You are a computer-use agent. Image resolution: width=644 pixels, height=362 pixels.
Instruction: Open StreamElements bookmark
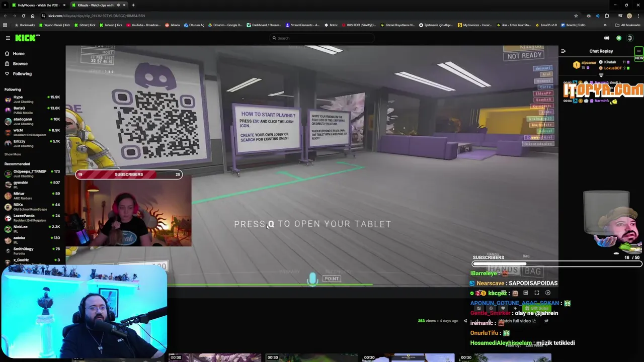302,25
